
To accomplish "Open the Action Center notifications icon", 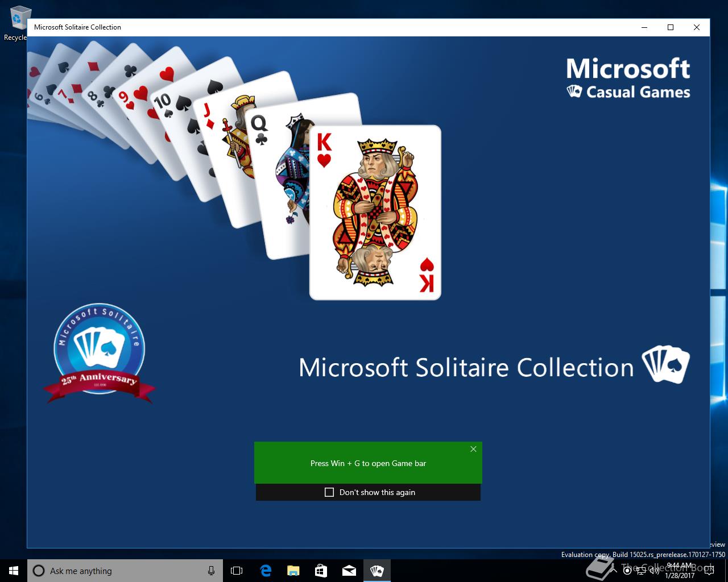I will pos(709,571).
